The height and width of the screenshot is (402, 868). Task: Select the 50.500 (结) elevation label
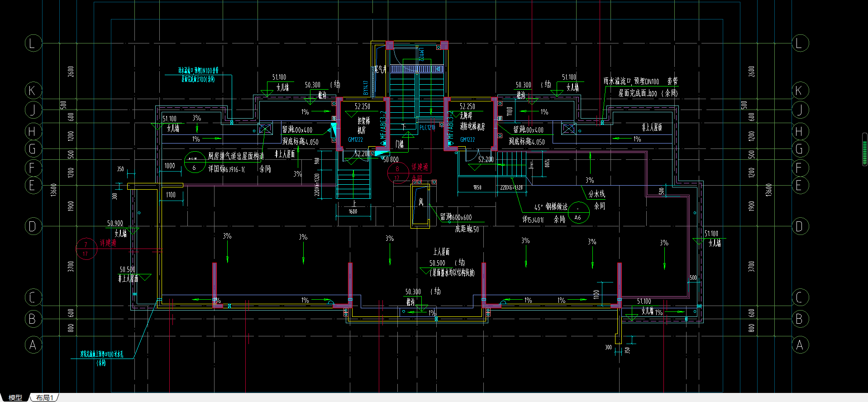point(447,263)
